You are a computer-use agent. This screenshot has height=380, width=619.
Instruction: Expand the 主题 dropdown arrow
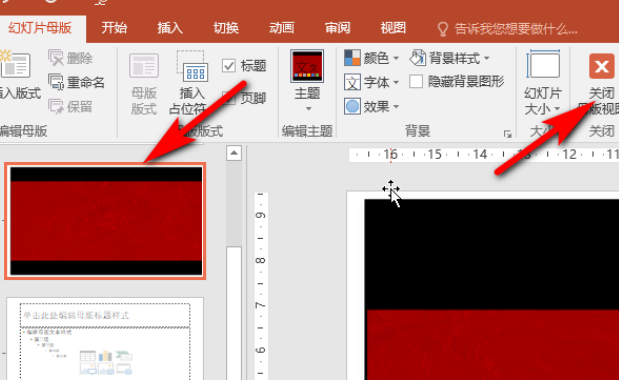(308, 109)
